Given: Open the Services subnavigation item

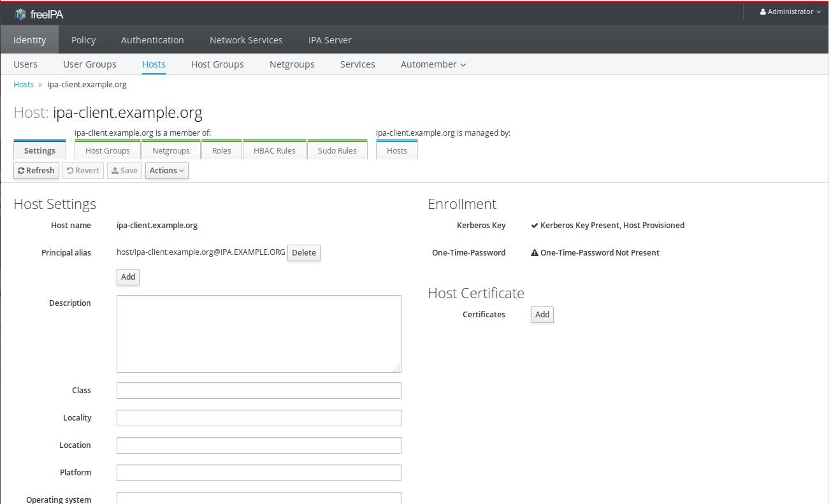Looking at the screenshot, I should pos(358,64).
